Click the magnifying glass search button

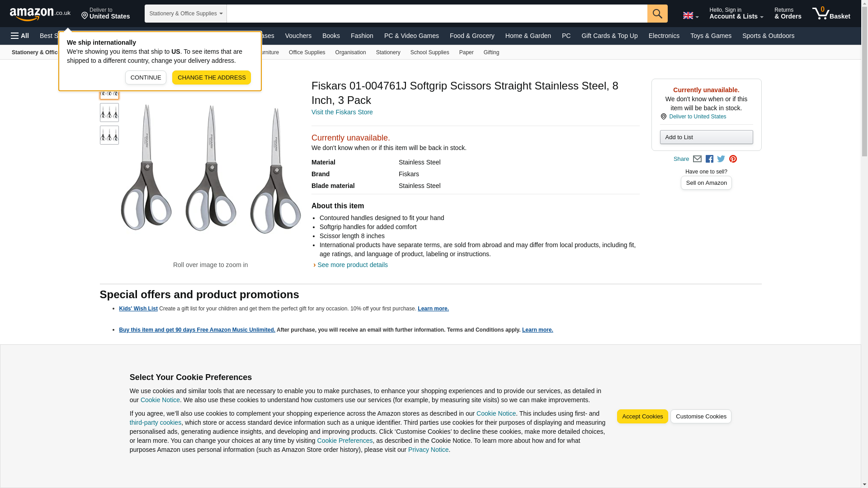tap(657, 14)
